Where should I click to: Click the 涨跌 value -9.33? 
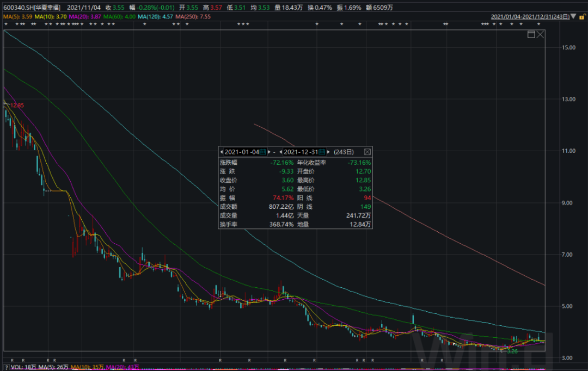point(286,171)
